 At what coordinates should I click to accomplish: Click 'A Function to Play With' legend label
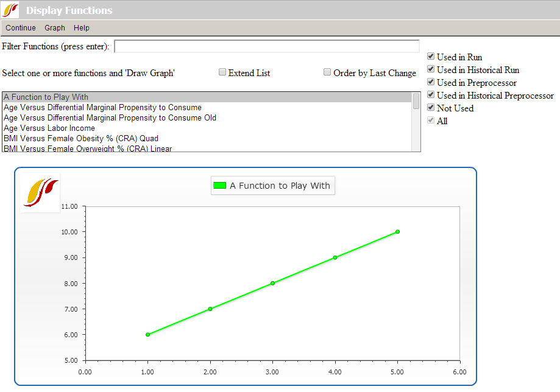(x=280, y=186)
